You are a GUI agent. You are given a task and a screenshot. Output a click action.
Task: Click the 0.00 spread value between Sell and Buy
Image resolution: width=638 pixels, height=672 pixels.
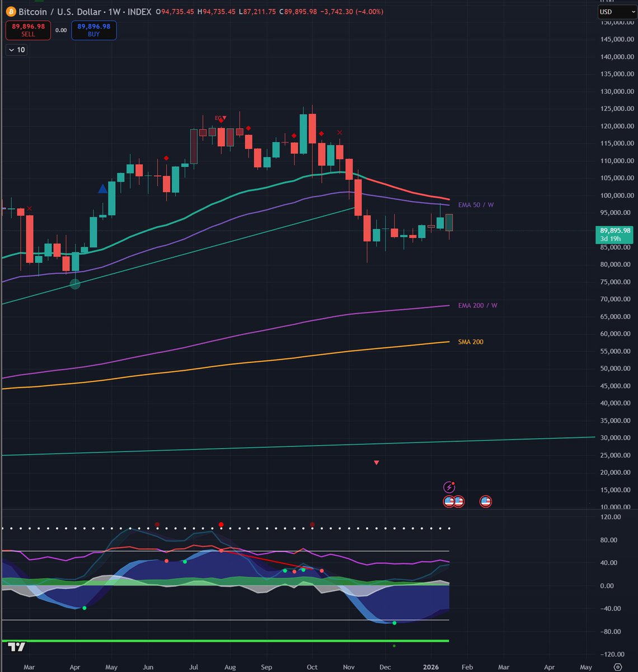61,30
